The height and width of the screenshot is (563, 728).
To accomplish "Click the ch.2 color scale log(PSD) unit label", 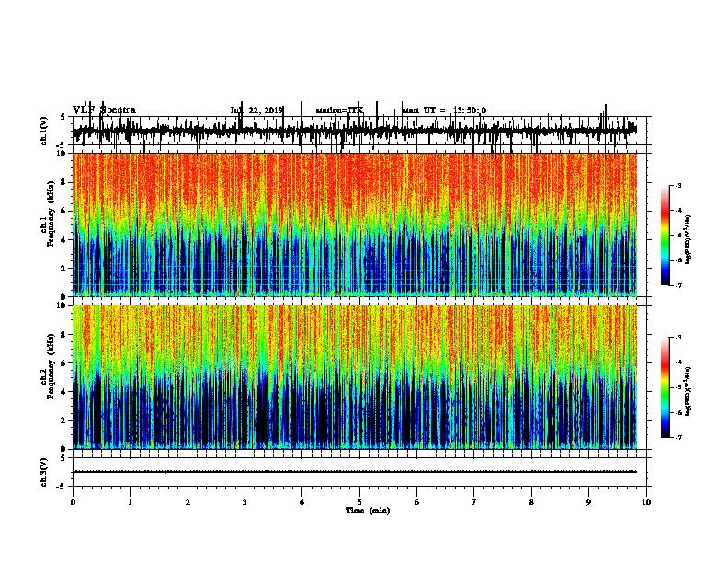I will tap(688, 392).
